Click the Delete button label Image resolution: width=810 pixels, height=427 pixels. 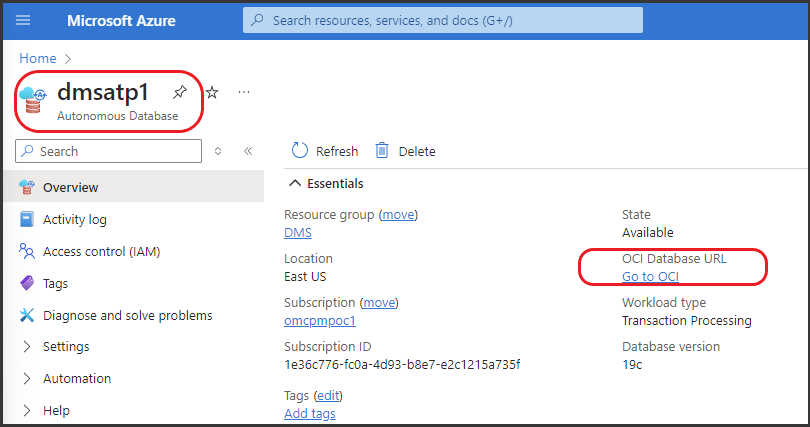pos(417,151)
